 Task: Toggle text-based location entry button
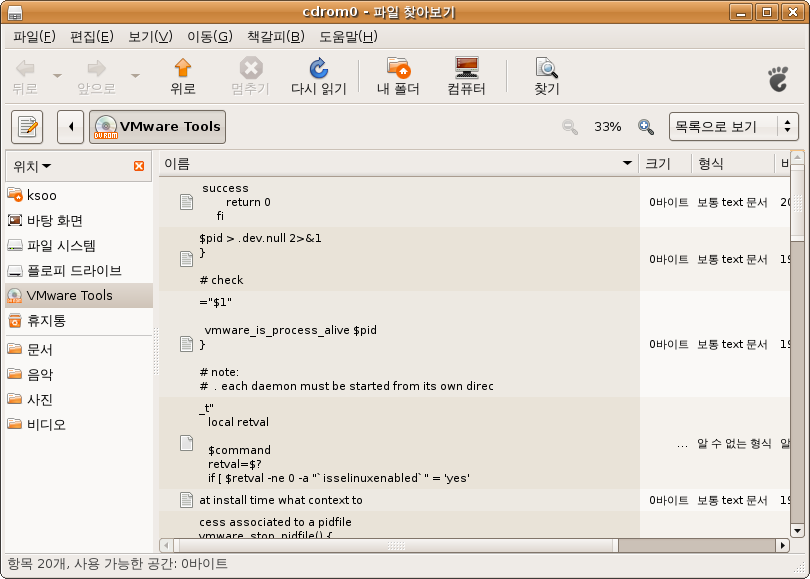pos(27,127)
